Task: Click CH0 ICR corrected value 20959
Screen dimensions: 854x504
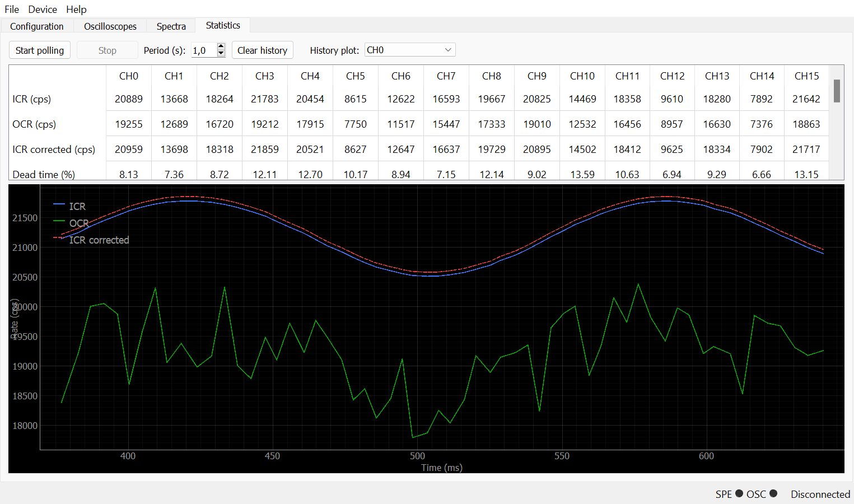Action: [129, 149]
